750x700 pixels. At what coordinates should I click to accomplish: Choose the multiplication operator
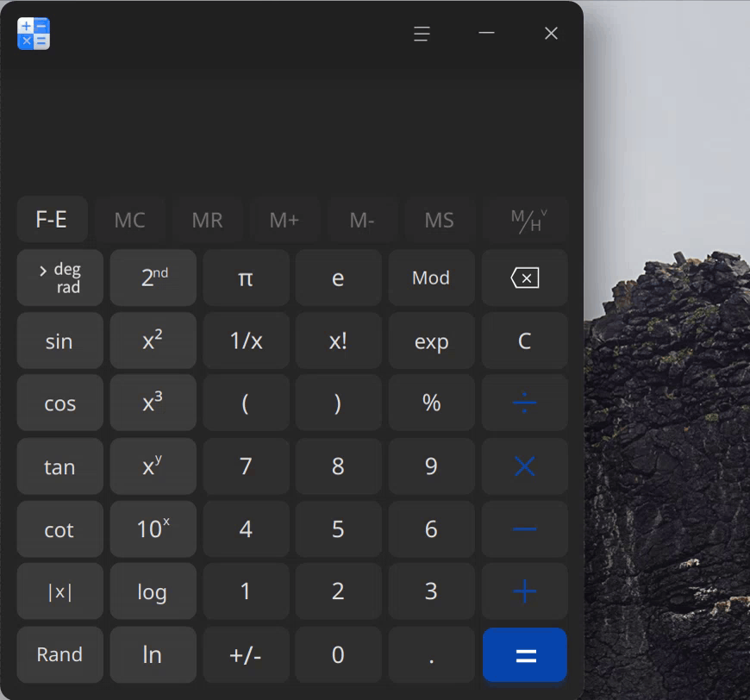[525, 466]
